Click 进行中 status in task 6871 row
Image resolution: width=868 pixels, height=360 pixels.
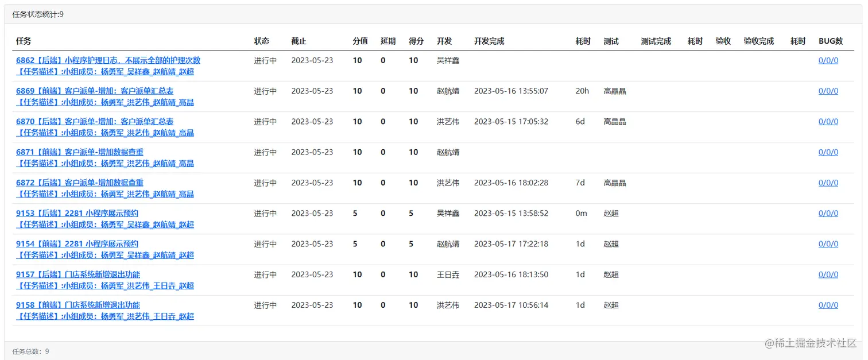[266, 152]
